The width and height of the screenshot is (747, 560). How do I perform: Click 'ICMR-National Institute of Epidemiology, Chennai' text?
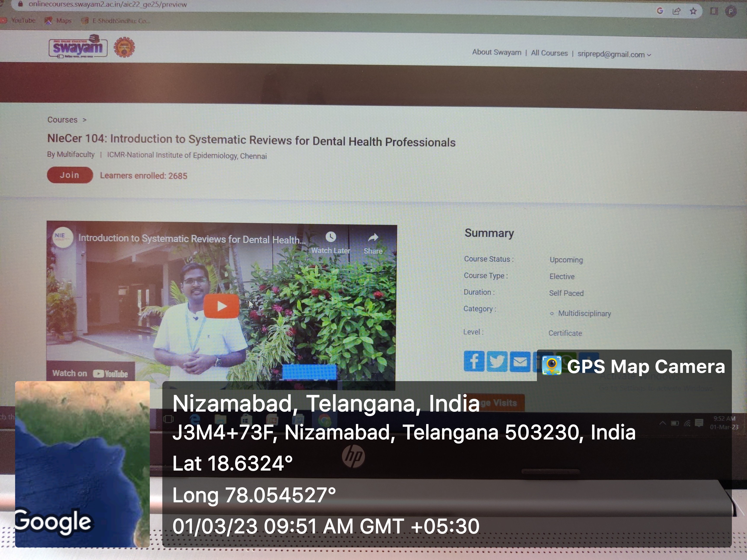tap(187, 155)
